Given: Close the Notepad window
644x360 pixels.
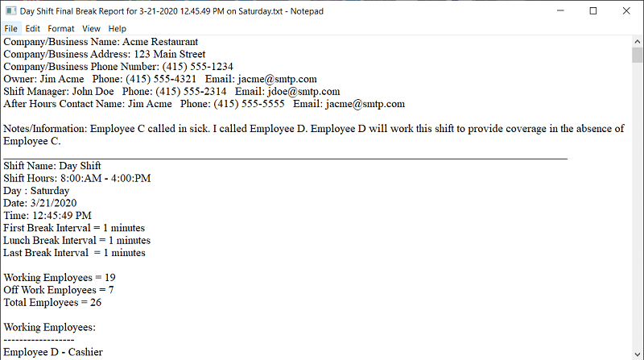Looking at the screenshot, I should [x=630, y=10].
